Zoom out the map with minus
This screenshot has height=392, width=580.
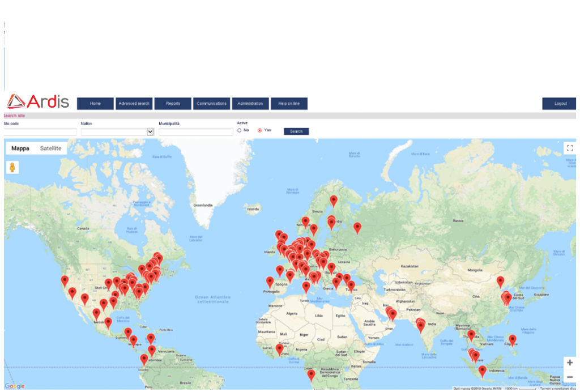click(x=570, y=377)
